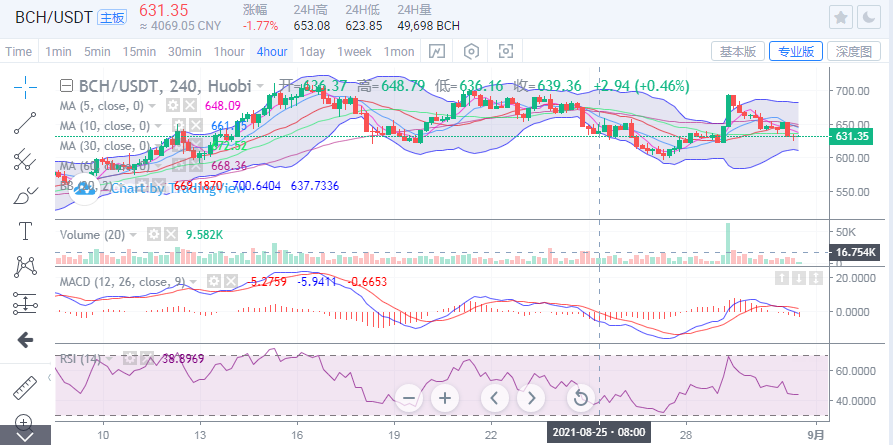Open the indicators chart icon

[x=437, y=52]
